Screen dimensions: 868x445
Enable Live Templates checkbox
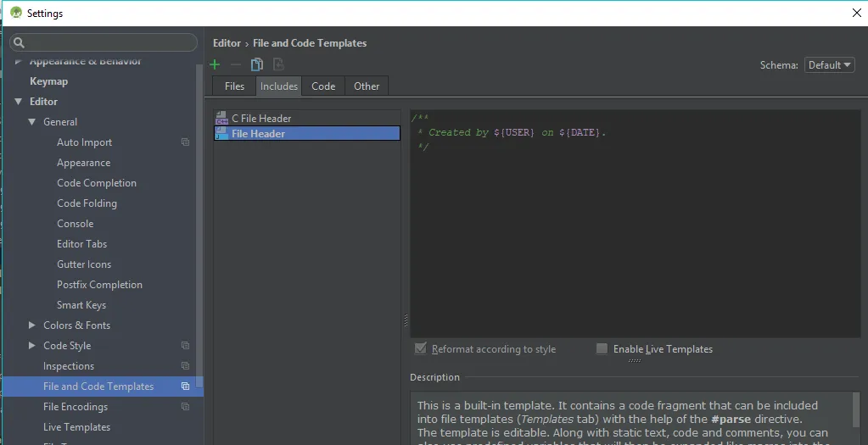click(602, 349)
